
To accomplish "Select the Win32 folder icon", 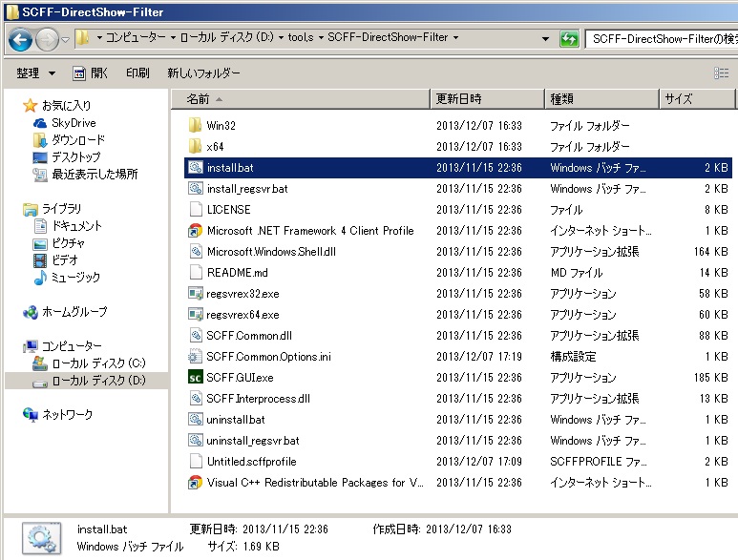I will coord(195,125).
